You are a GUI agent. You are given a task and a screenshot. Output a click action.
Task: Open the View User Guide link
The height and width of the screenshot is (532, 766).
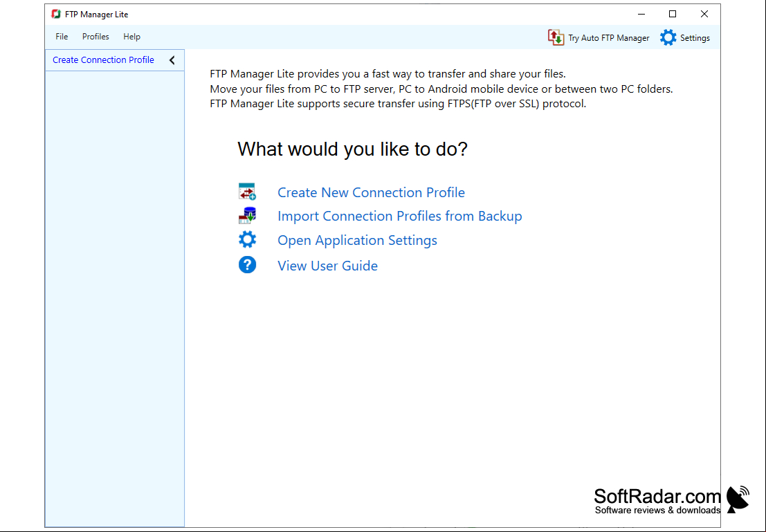[327, 266]
